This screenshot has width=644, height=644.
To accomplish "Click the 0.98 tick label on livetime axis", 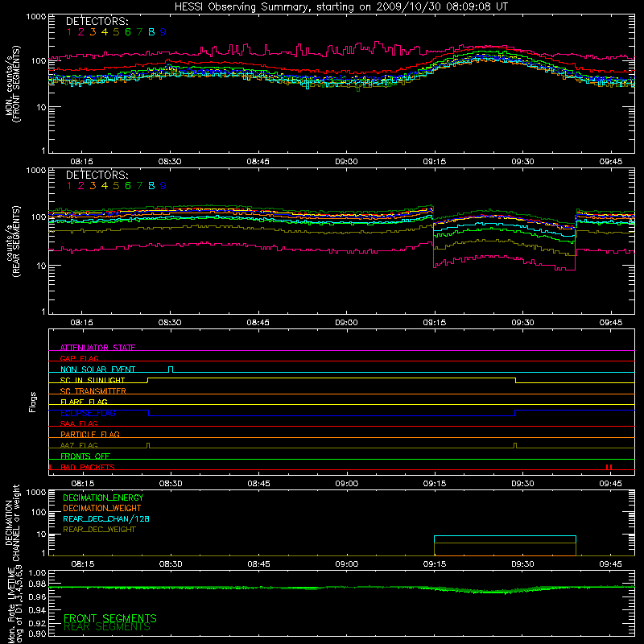I will pyautogui.click(x=37, y=584).
